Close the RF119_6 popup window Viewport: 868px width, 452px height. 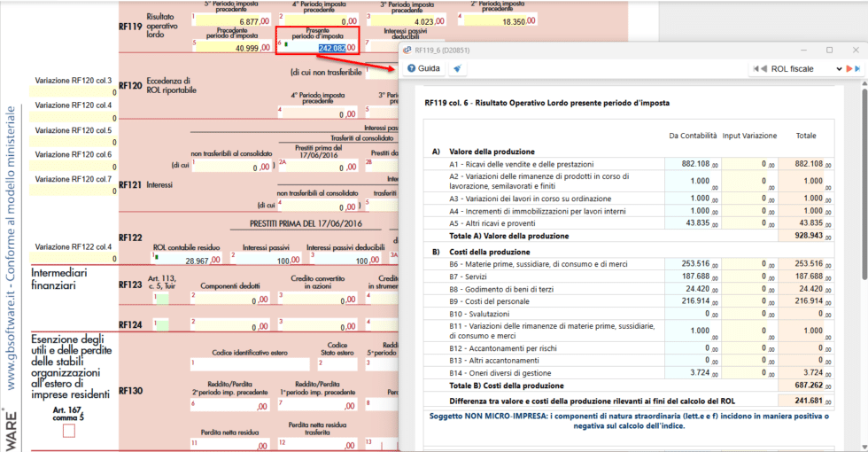[x=856, y=50]
